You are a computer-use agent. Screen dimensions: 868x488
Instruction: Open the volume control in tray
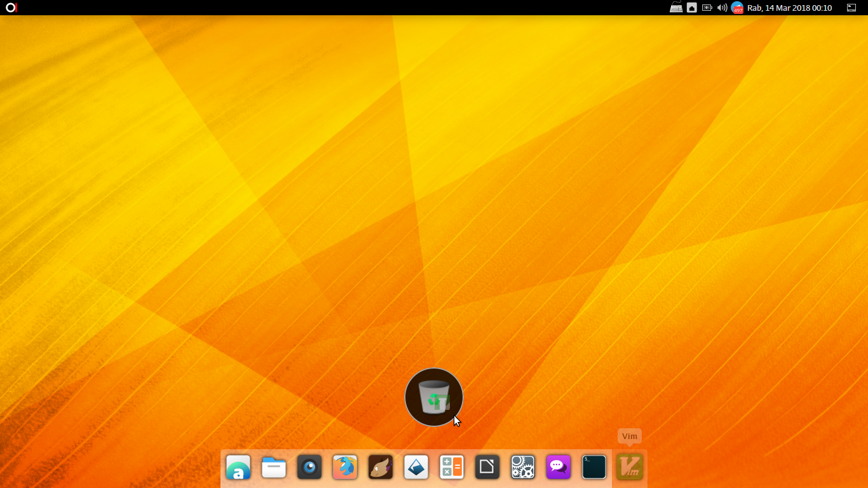(x=722, y=8)
